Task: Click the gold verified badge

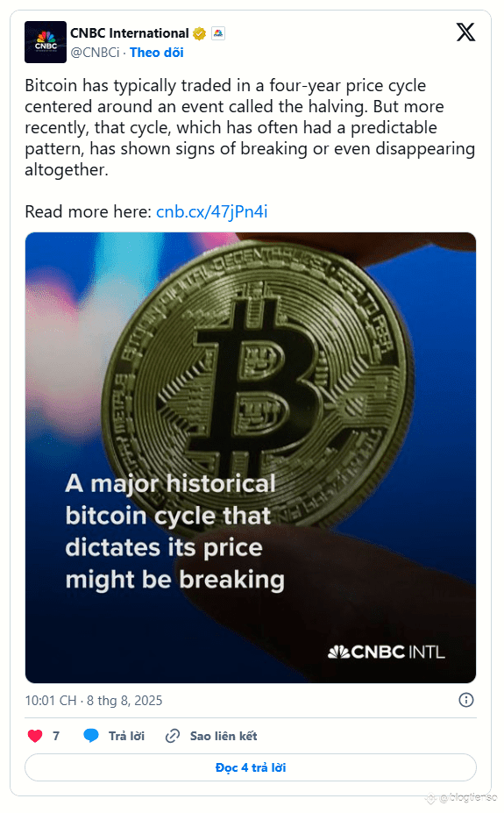Action: [x=200, y=33]
